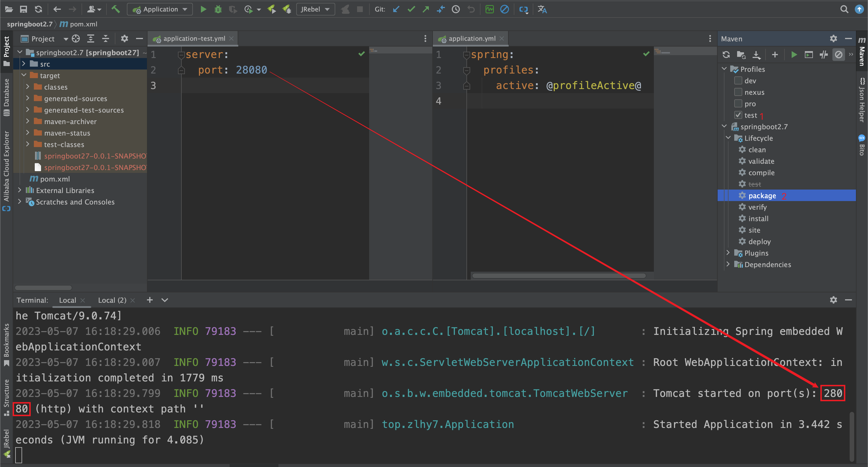Click the Maven download sources icon
This screenshot has width=868, height=467.
tap(756, 55)
